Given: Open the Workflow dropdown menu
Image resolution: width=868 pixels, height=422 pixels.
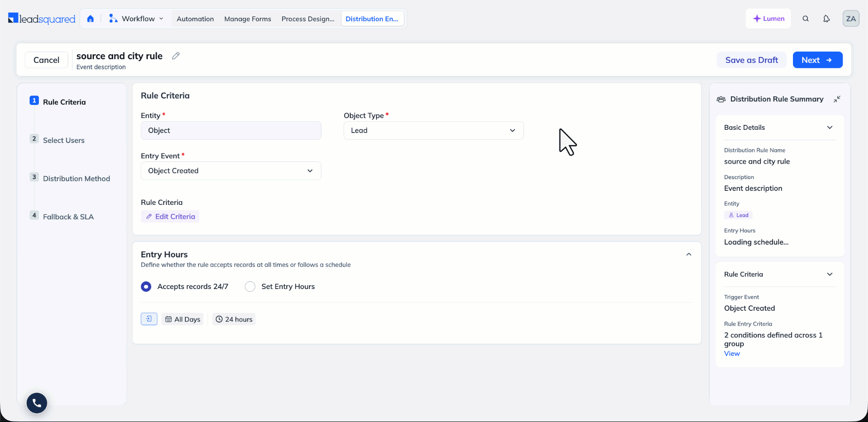Looking at the screenshot, I should [136, 19].
